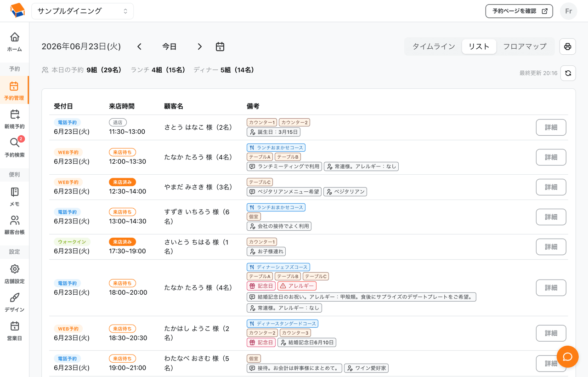
Task: Switch to フロアマップ view
Action: point(525,46)
